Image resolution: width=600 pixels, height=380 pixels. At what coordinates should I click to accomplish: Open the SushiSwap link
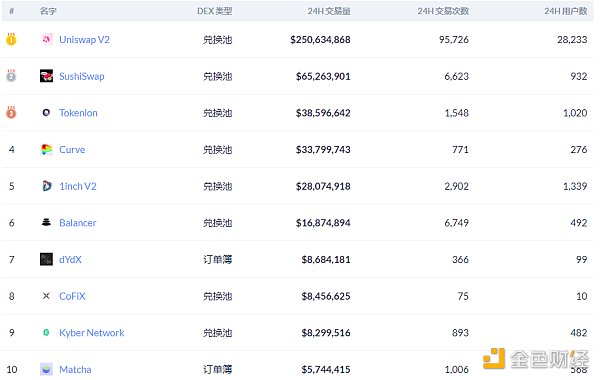click(82, 76)
